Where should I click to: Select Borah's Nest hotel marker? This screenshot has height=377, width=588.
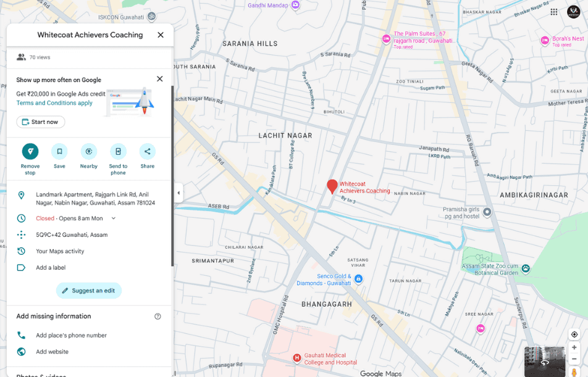(545, 41)
